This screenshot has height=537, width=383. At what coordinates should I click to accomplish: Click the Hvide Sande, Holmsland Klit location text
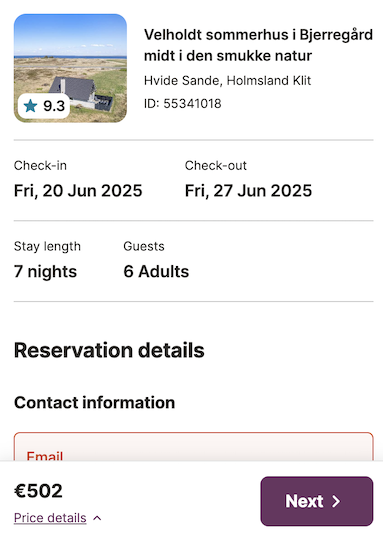(x=227, y=81)
